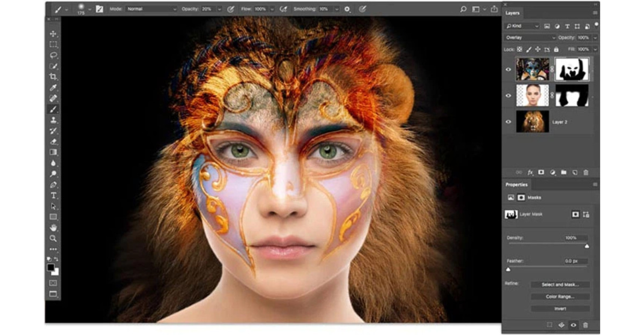This screenshot has height=335, width=644.
Task: Hide Layer 2 visibility eye
Action: 509,122
